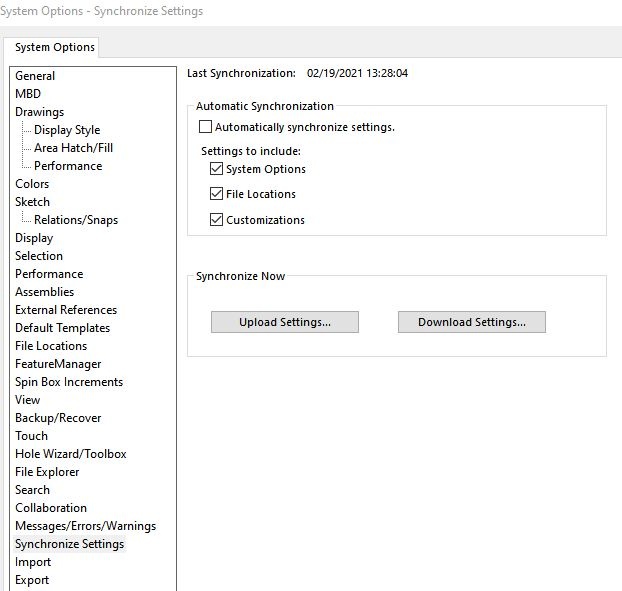Select File Locations in the left tree

coord(51,346)
